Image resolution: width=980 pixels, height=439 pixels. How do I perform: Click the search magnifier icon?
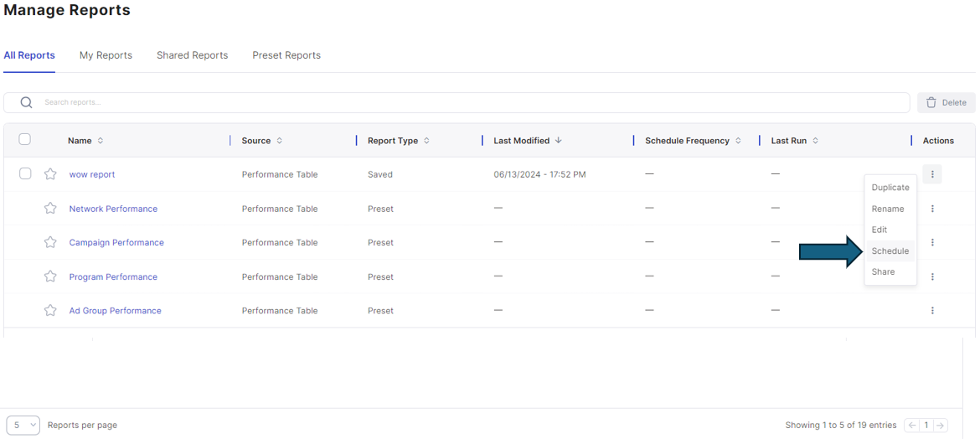click(26, 102)
